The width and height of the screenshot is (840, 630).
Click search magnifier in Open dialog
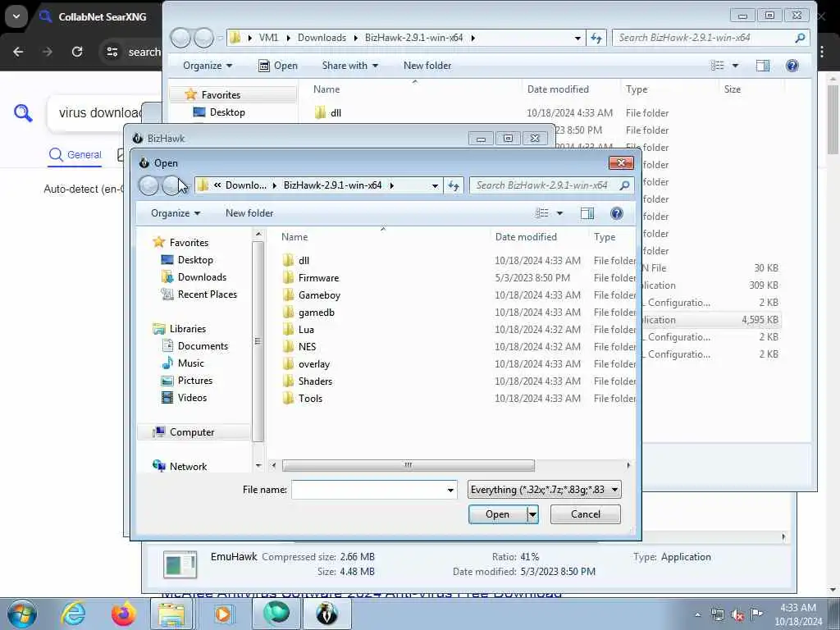[x=624, y=185]
